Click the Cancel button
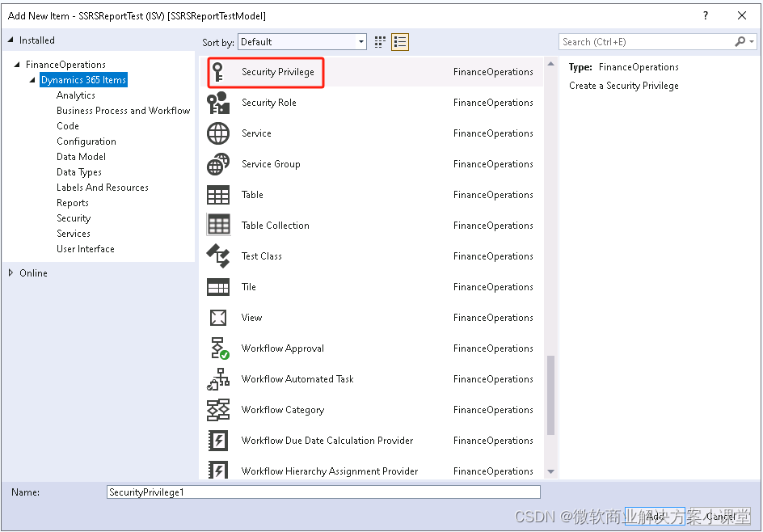Screen dimensions: 763x532 pyautogui.click(x=720, y=516)
